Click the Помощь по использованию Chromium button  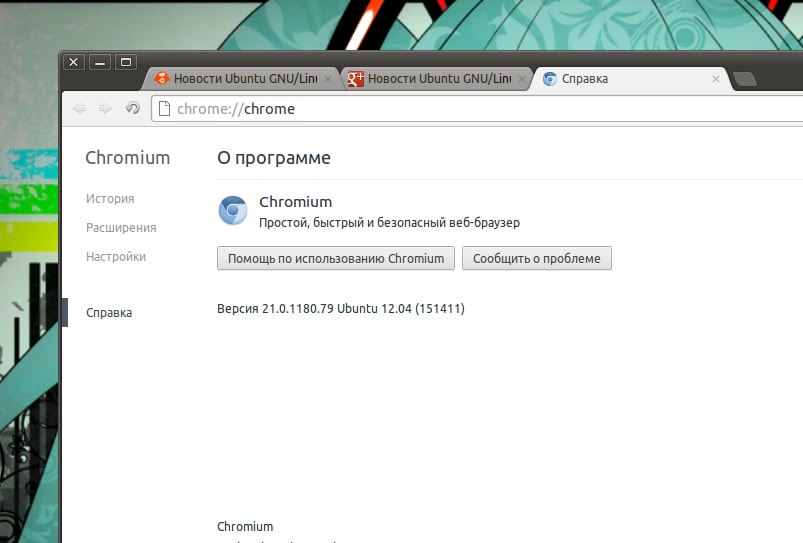coord(336,258)
